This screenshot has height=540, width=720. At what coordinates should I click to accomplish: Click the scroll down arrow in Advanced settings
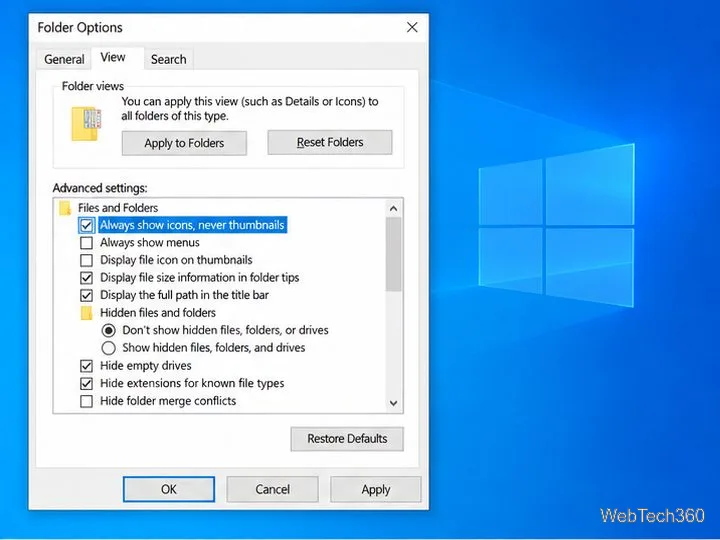coord(394,403)
